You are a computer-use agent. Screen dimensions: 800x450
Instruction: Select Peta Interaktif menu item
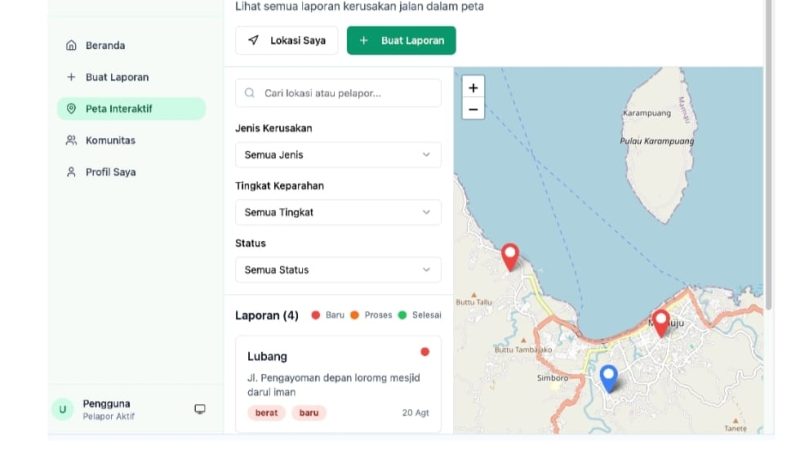click(132, 109)
